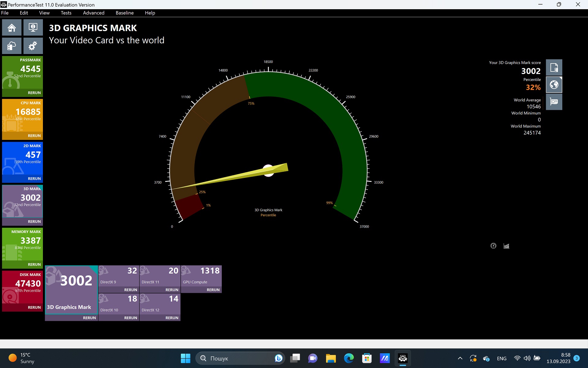Select the CPU Mark 16885 tile
This screenshot has width=588, height=368.
click(x=22, y=115)
